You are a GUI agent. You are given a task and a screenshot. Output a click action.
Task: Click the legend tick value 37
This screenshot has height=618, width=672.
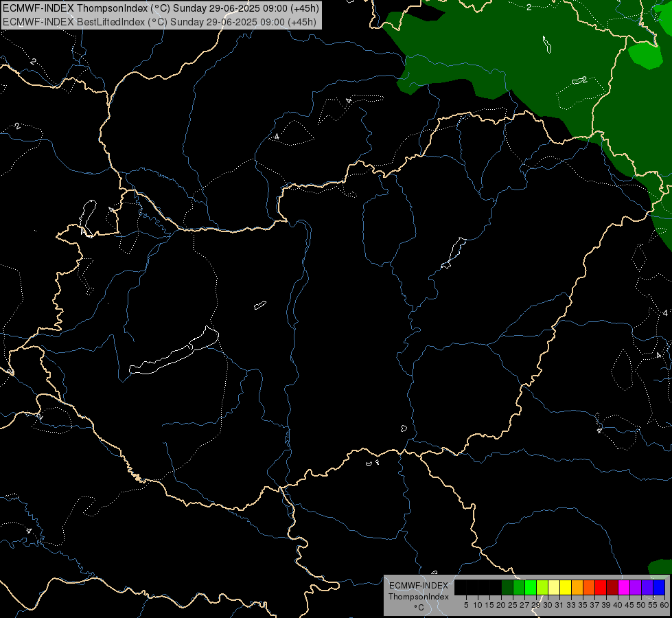pyautogui.click(x=594, y=605)
